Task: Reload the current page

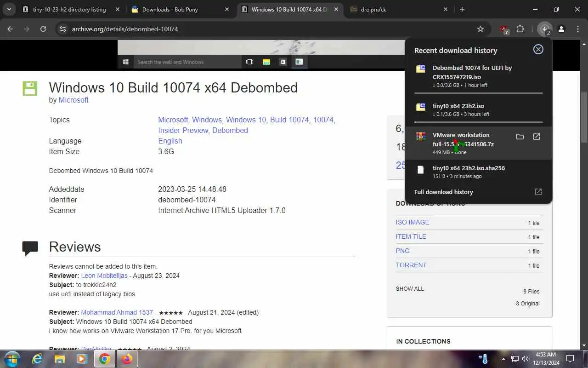Action: coord(43,29)
